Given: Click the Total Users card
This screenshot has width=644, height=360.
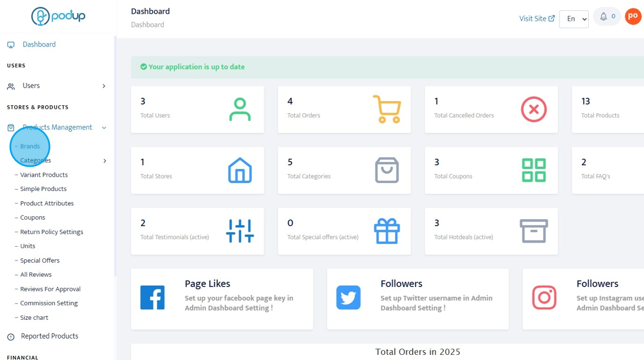Looking at the screenshot, I should tap(197, 109).
